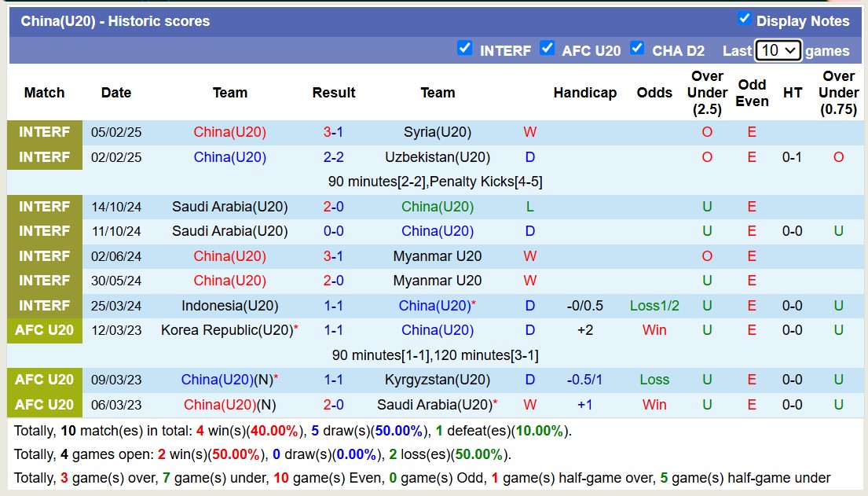Uncheck the INTERF league filter

(x=465, y=49)
